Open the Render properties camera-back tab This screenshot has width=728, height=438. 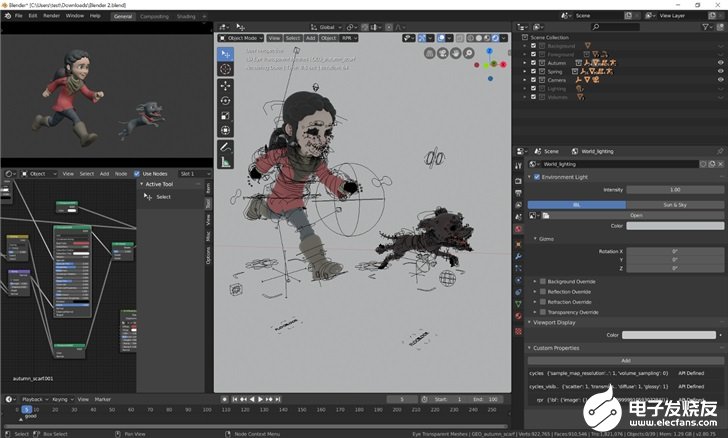click(519, 181)
